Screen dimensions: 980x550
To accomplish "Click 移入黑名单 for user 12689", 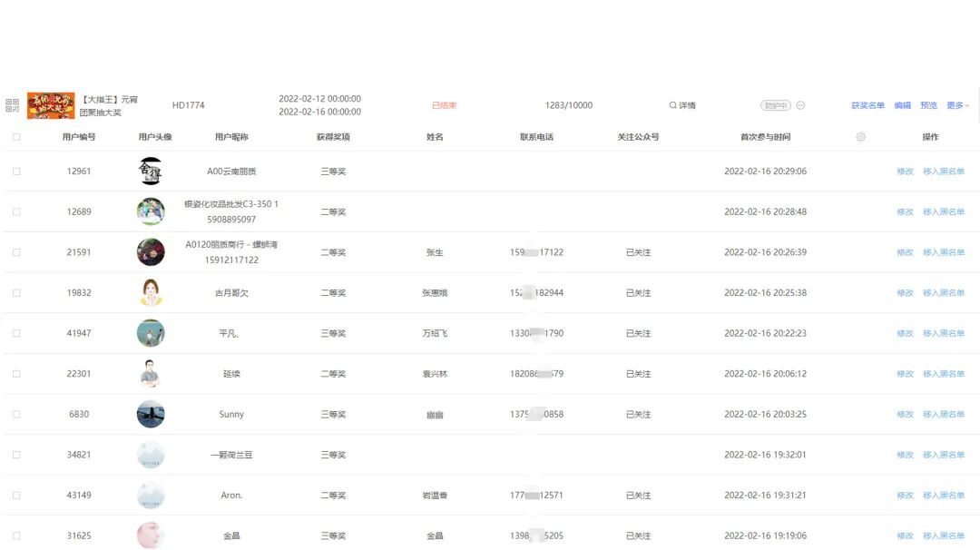I will coord(944,211).
